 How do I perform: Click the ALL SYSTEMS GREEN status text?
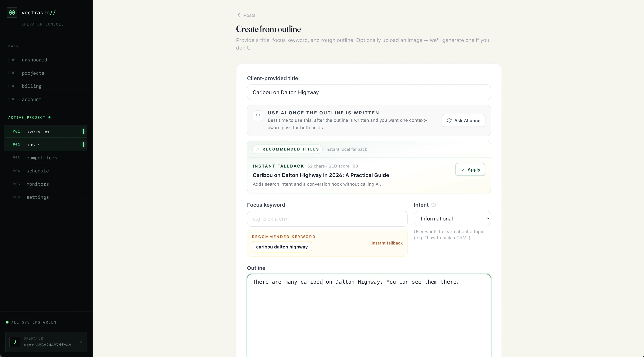click(x=34, y=322)
